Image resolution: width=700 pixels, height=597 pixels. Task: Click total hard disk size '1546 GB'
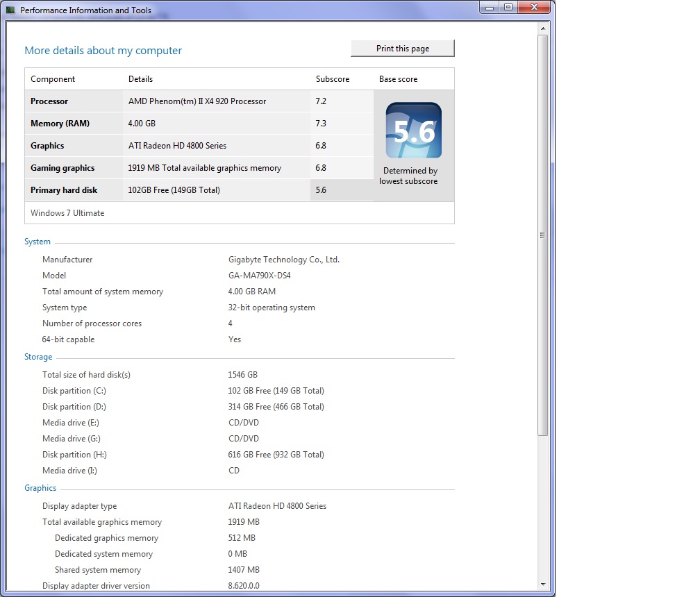(x=243, y=376)
